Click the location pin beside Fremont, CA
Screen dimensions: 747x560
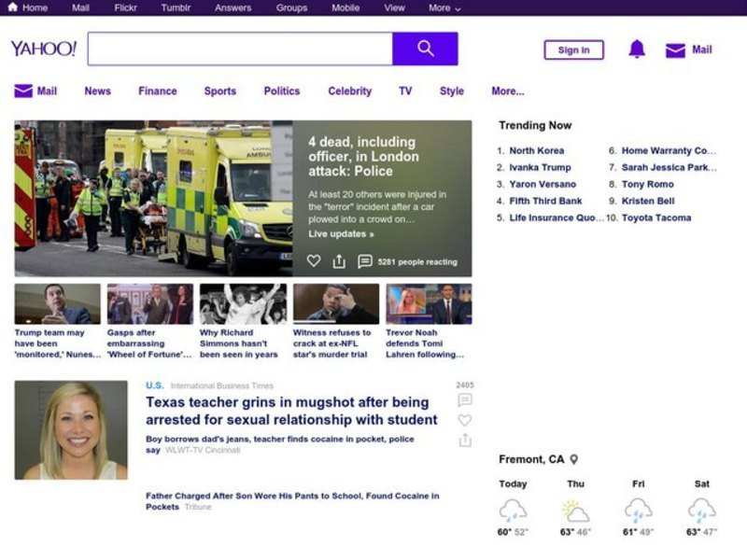point(574,459)
